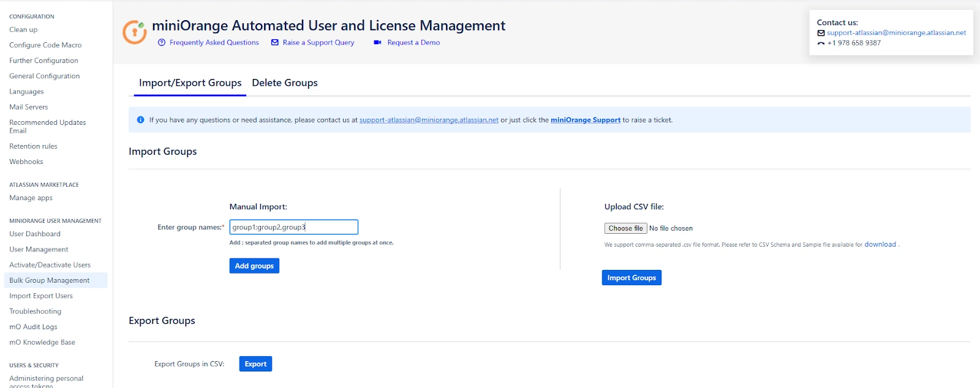Click the separated group names hint text
Screen dimensions: 980x388
(x=311, y=243)
